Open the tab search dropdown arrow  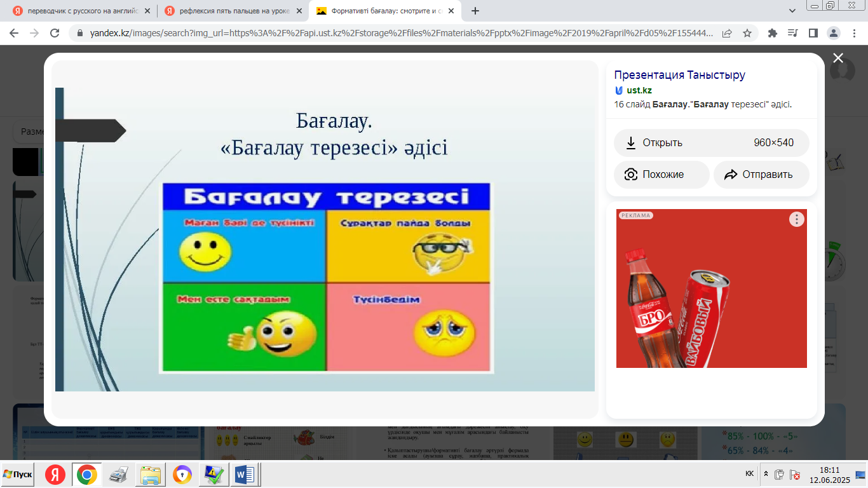pos(792,11)
